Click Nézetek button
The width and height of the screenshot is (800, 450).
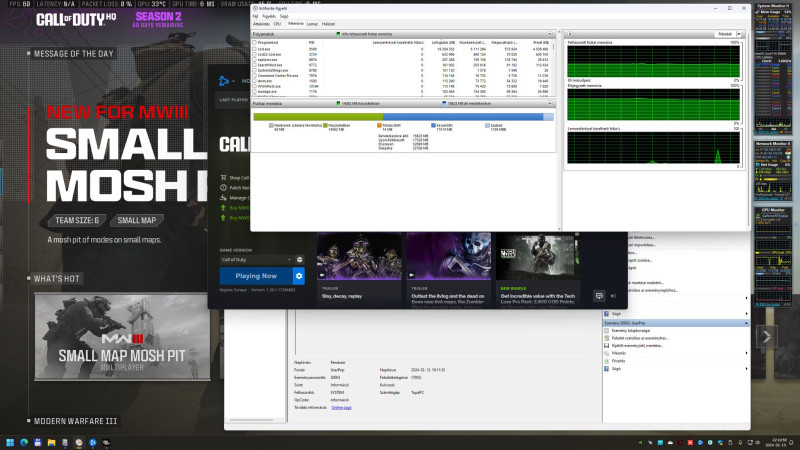pos(725,34)
